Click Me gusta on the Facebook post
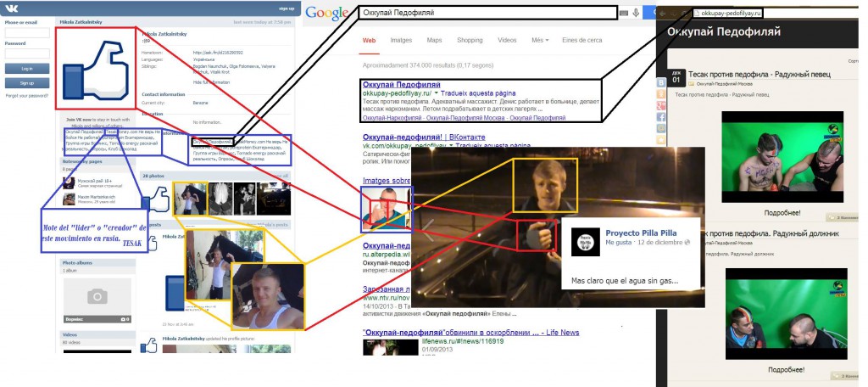 click(x=619, y=243)
